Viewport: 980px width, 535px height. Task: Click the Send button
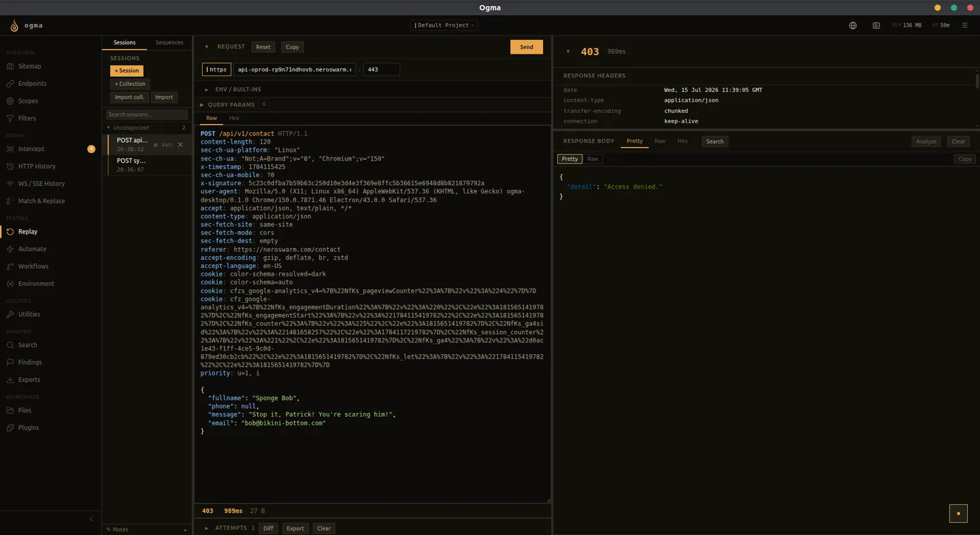click(x=527, y=47)
